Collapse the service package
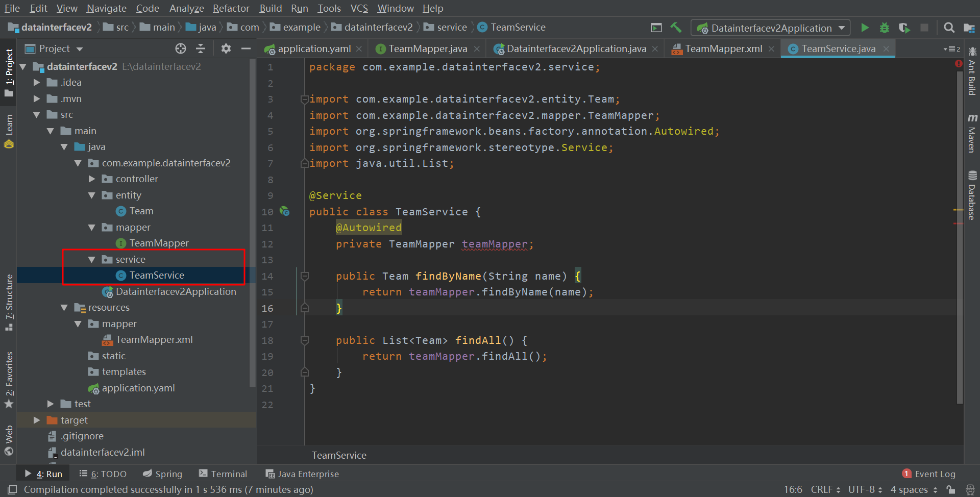Viewport: 980px width, 497px height. pos(92,260)
